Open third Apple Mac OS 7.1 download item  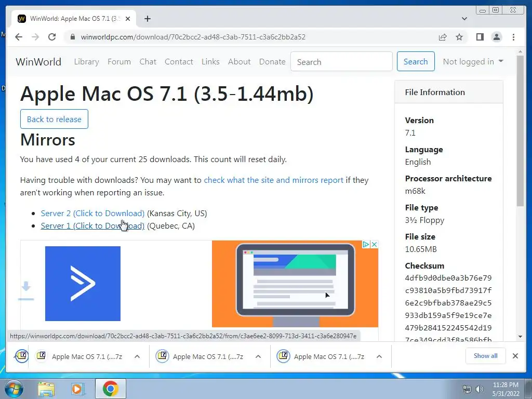pyautogui.click(x=323, y=356)
